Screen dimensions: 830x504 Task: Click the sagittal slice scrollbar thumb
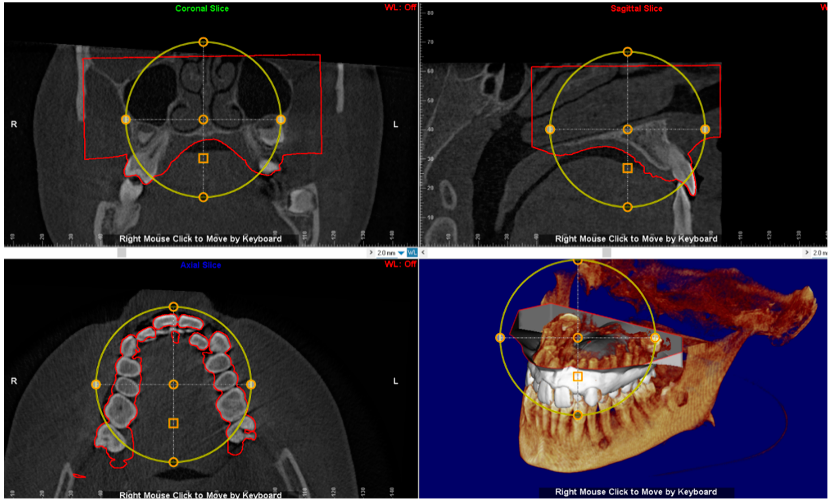[x=606, y=252]
